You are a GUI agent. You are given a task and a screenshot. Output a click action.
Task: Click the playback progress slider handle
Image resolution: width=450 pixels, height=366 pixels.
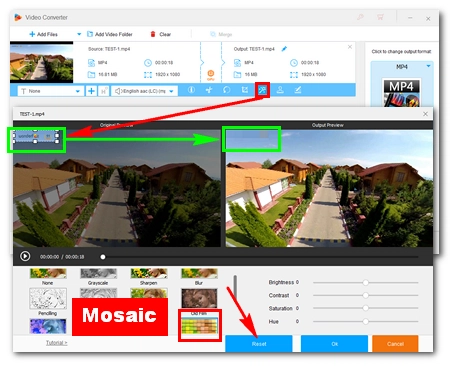(x=103, y=257)
